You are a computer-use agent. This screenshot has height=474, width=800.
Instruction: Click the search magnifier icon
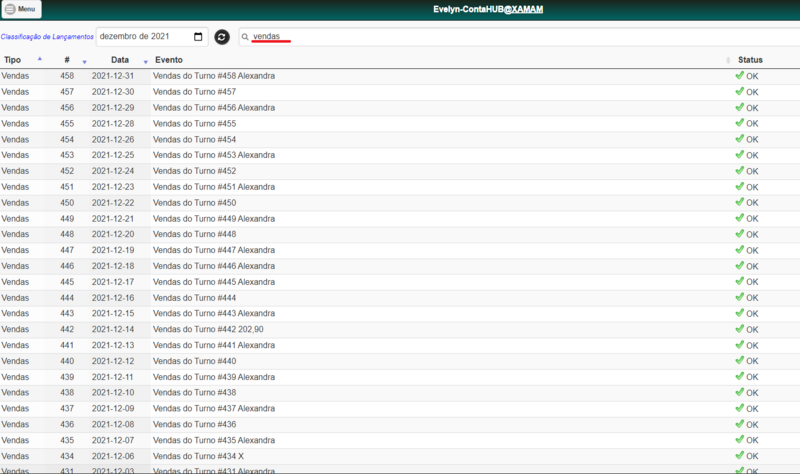(245, 37)
